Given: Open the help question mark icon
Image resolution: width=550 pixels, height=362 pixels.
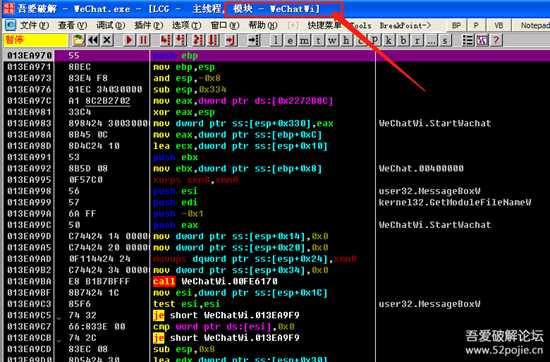Looking at the screenshot, I should (x=496, y=40).
